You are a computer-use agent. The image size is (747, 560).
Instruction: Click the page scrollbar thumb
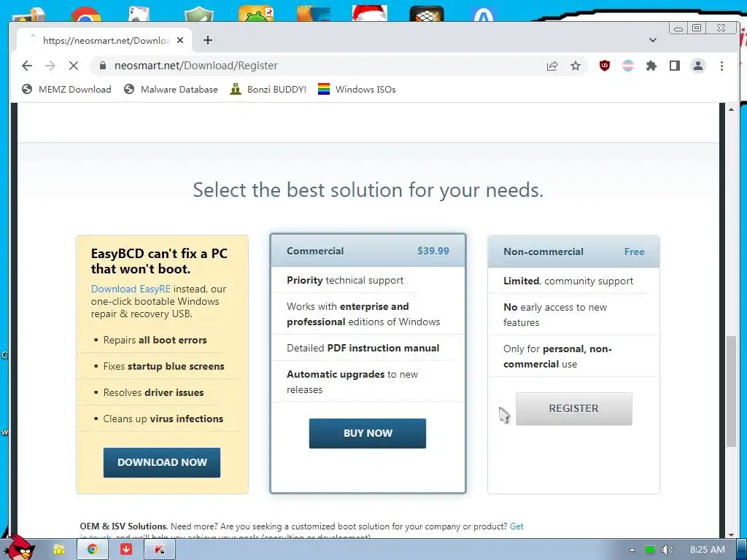[x=731, y=392]
